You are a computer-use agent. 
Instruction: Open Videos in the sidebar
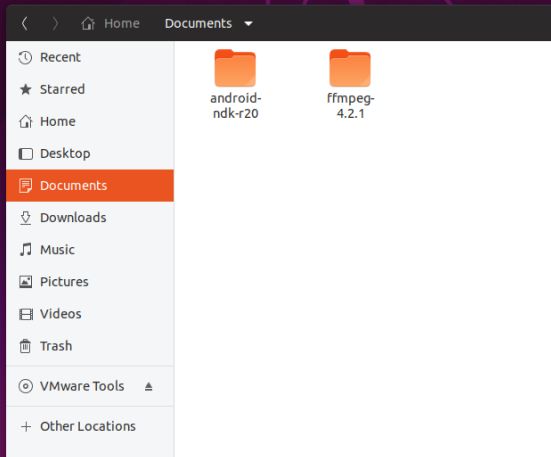click(90, 314)
